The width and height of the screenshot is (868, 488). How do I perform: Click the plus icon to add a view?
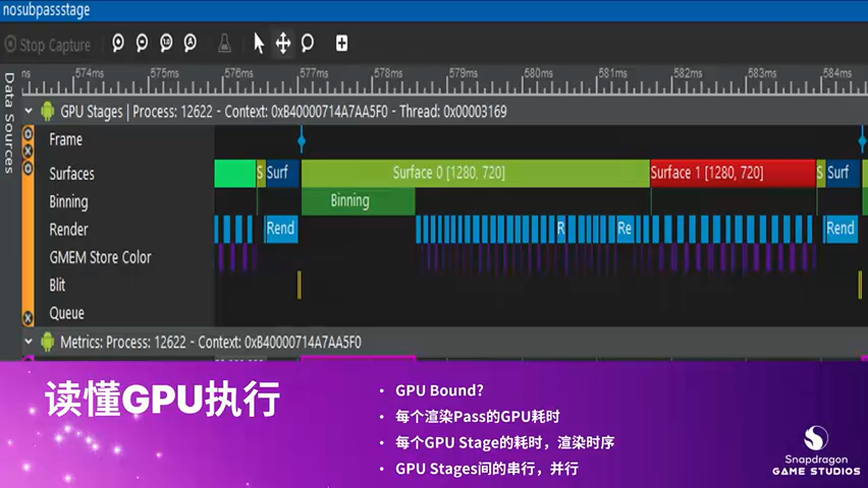(341, 43)
